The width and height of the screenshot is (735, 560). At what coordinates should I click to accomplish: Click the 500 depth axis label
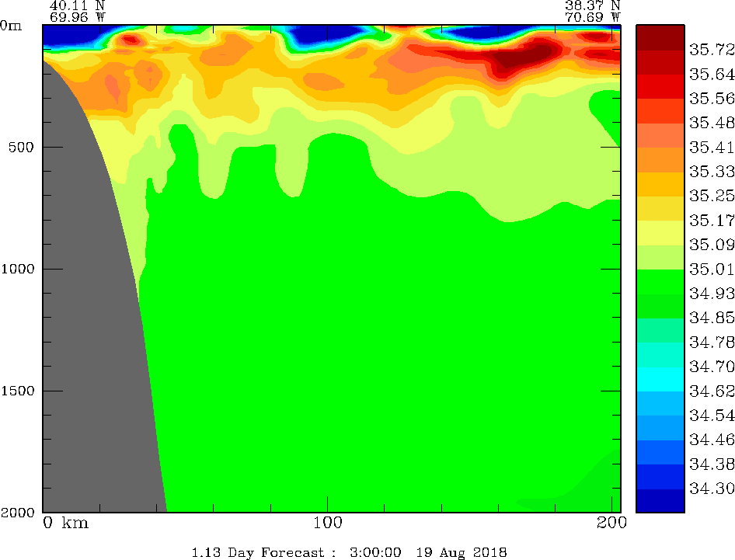click(21, 147)
